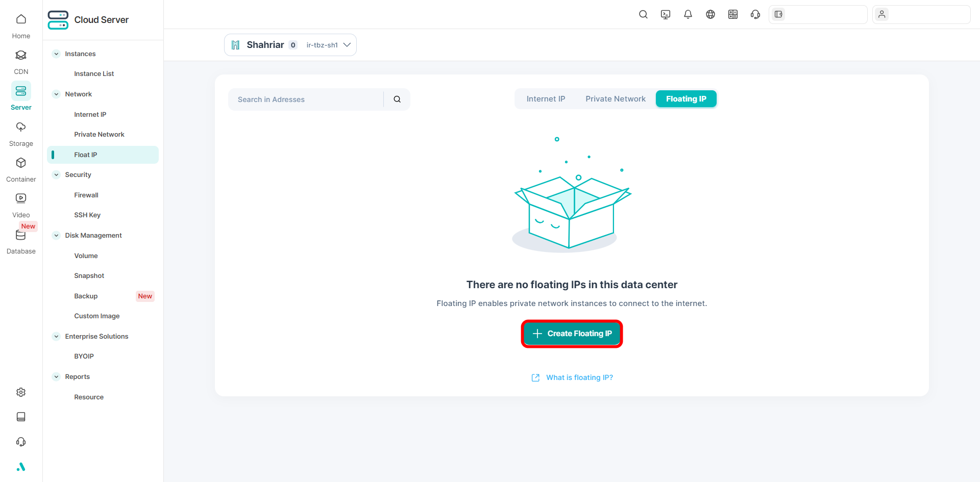
Task: Click the Cloud Server title text
Action: tap(102, 20)
